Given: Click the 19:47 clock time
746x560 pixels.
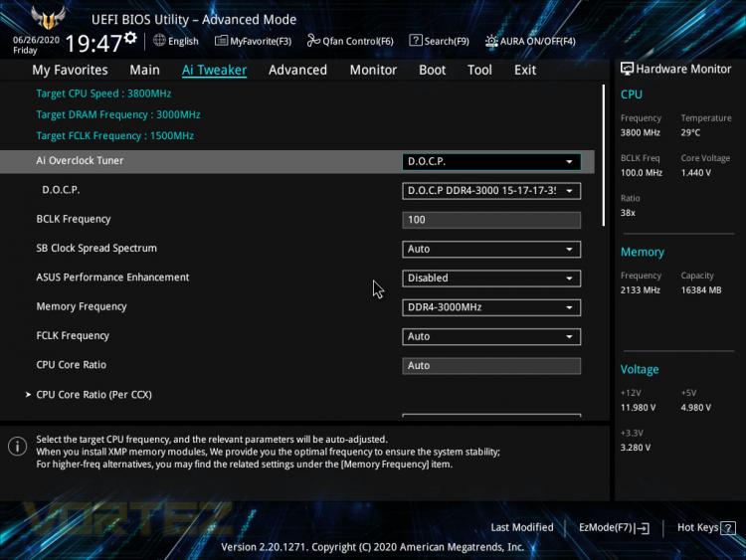Looking at the screenshot, I should point(93,44).
